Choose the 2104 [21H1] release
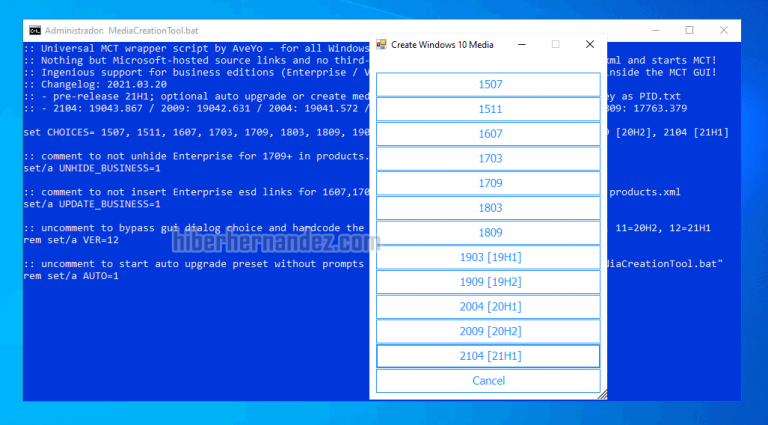Screen dimensions: 768x425 [x=490, y=356]
